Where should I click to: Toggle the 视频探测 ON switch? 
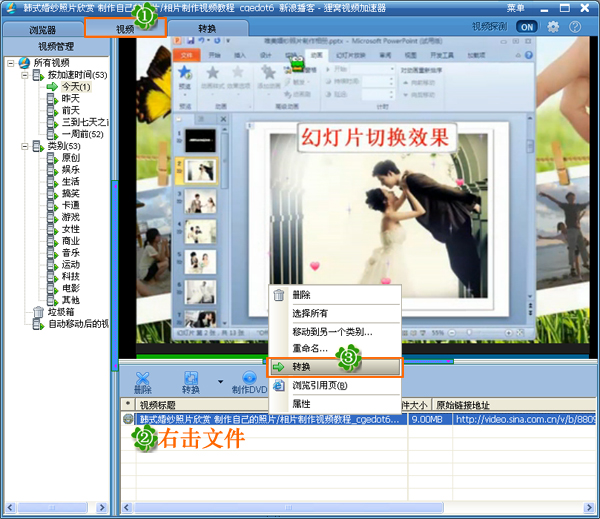point(527,27)
